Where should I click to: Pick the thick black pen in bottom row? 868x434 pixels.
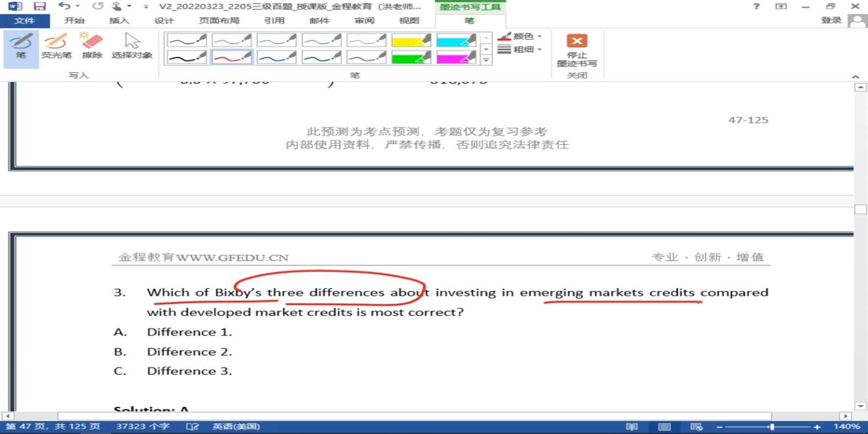point(187,57)
